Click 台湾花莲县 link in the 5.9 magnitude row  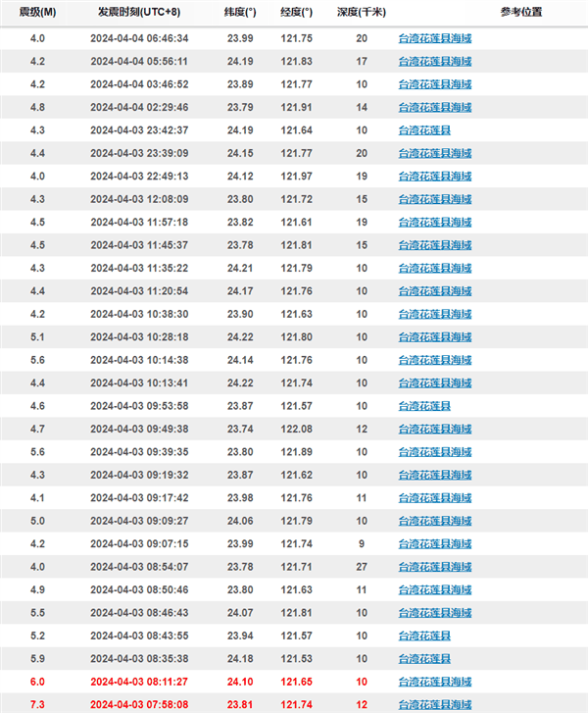point(424,658)
